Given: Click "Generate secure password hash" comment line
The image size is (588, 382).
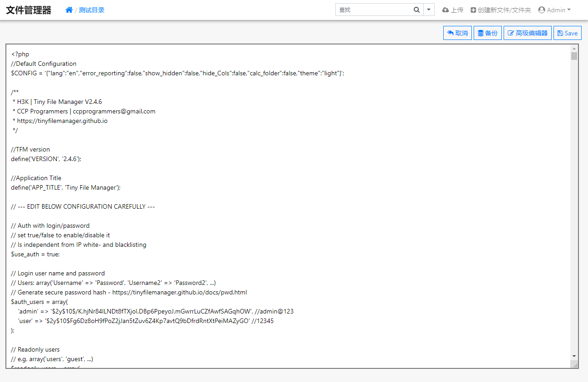Looking at the screenshot, I should click(x=129, y=292).
